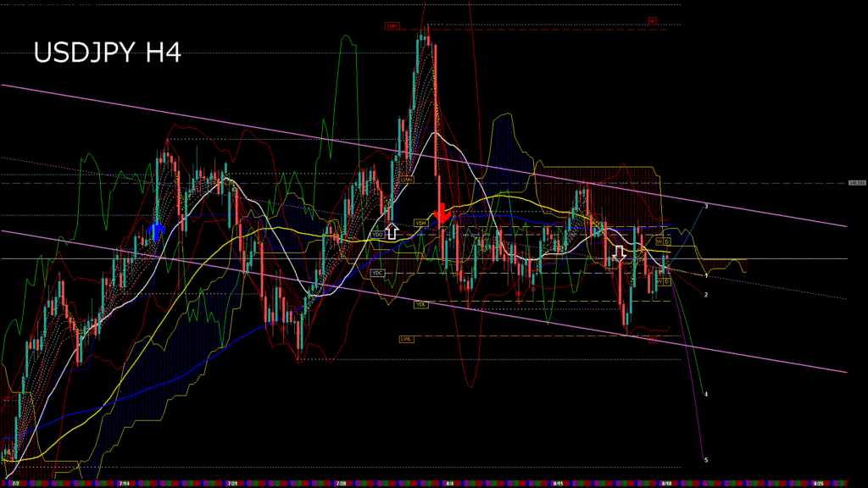Screen dimensions: 868x488
Task: Click the 7/21 date on time axis
Action: pos(232,482)
